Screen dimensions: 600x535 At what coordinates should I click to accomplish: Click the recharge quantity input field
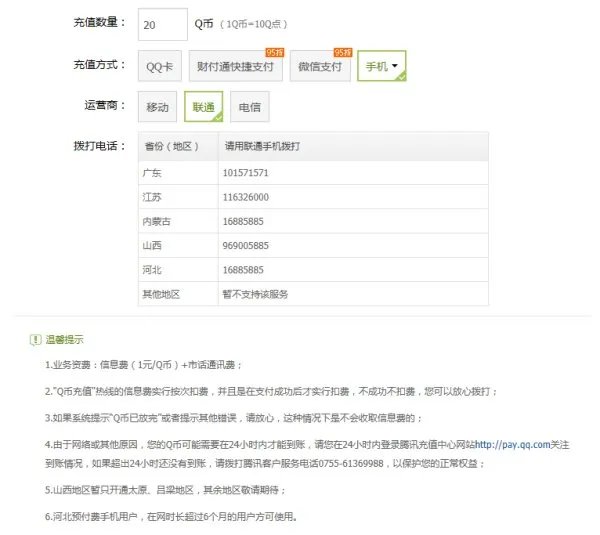point(163,24)
